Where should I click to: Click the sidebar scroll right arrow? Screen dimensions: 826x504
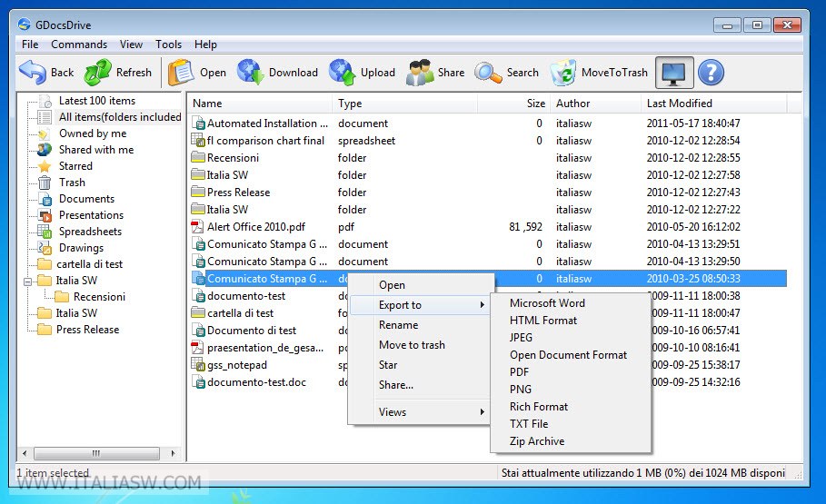173,453
